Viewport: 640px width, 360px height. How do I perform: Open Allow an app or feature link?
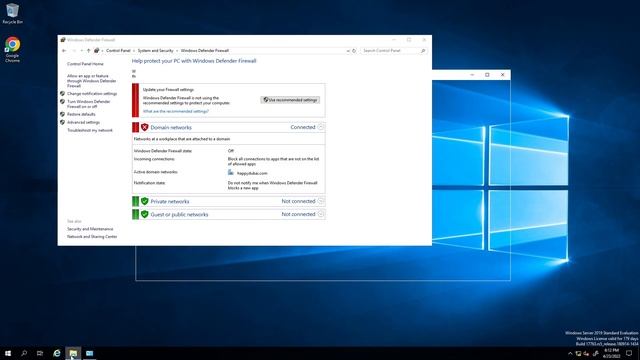(91, 81)
